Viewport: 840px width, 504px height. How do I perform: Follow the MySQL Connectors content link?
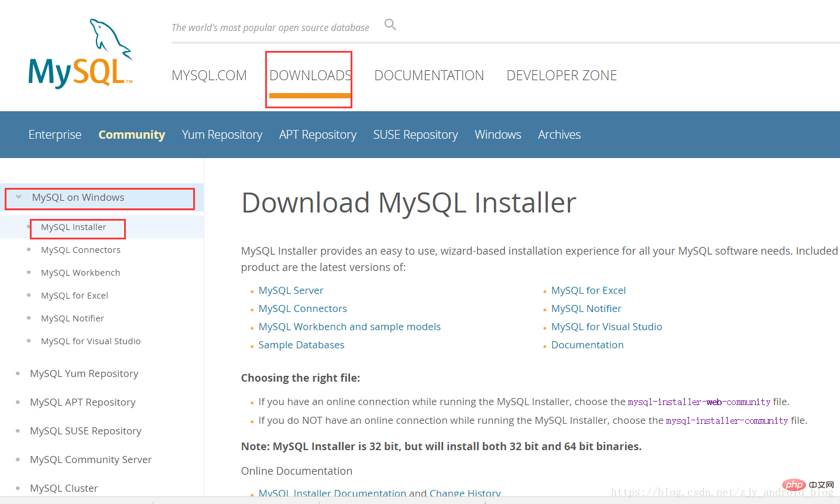303,308
